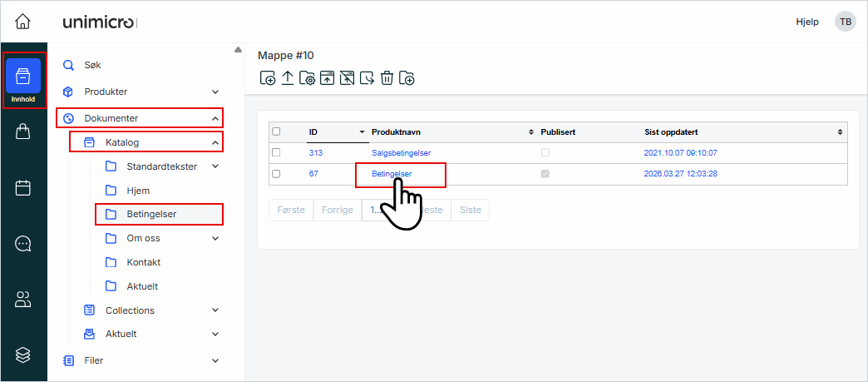Click the add new folder icon
Viewport: 868px width, 382px height.
[x=407, y=78]
